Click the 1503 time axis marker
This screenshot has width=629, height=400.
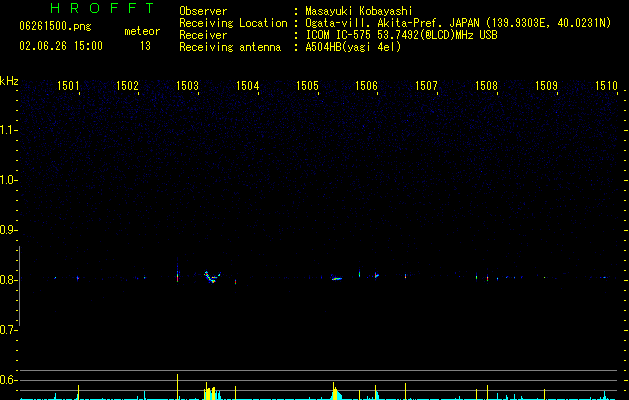(187, 86)
